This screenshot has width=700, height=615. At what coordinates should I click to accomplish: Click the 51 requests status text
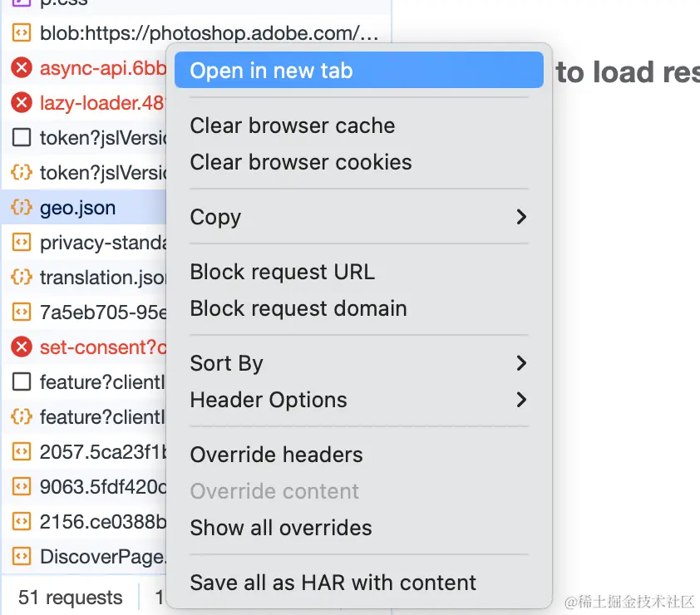pyautogui.click(x=70, y=598)
